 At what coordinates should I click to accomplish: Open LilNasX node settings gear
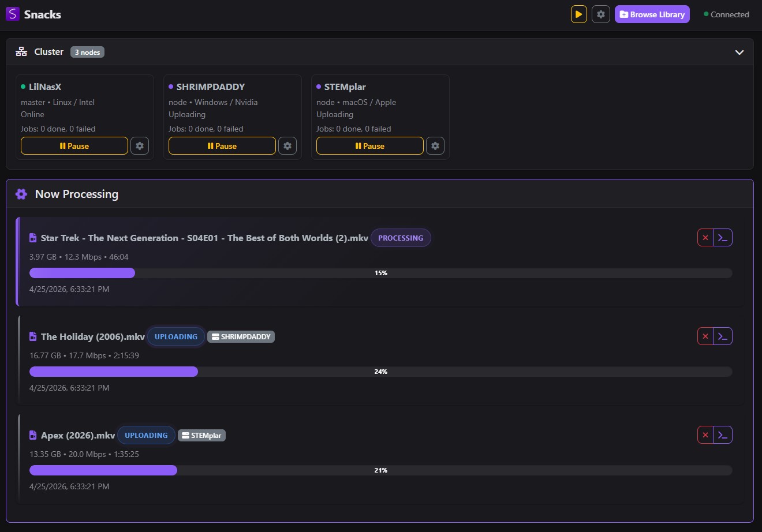pos(140,146)
